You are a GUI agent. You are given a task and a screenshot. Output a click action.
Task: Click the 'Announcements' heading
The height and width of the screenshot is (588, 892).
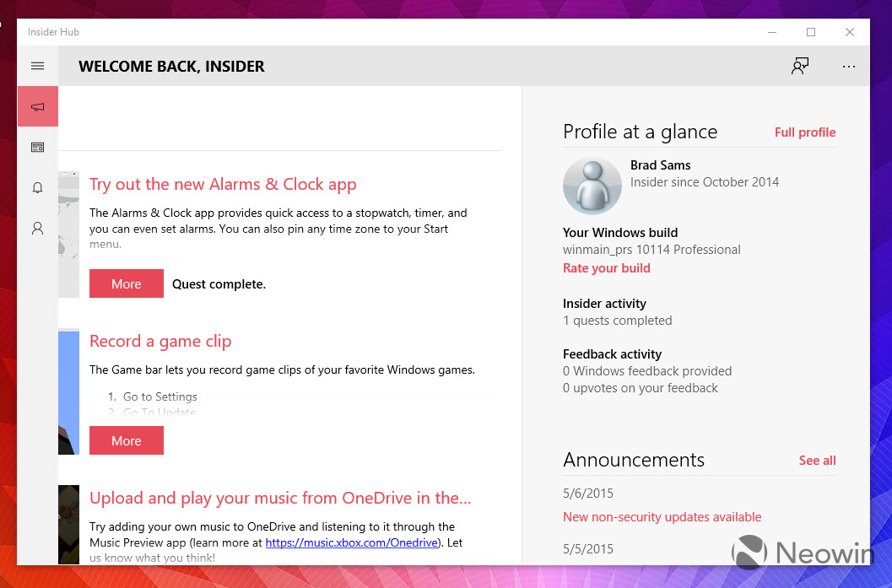(634, 460)
